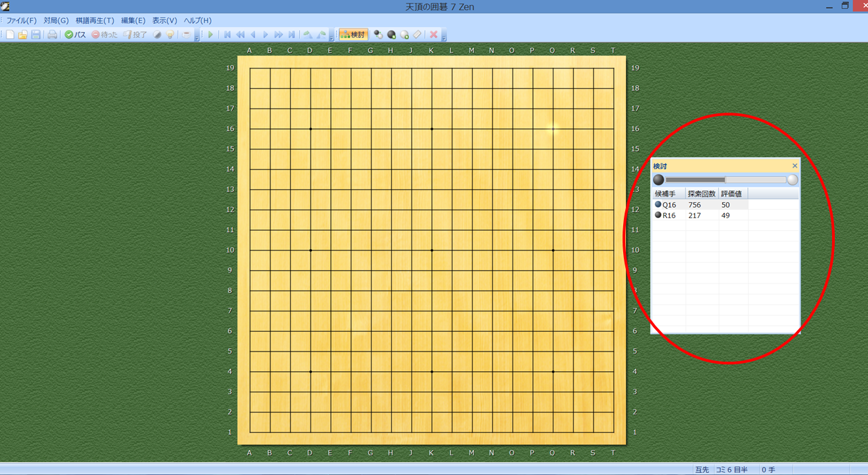Toggle the 検討 analysis mode button
Image resolution: width=868 pixels, height=475 pixels.
[353, 35]
